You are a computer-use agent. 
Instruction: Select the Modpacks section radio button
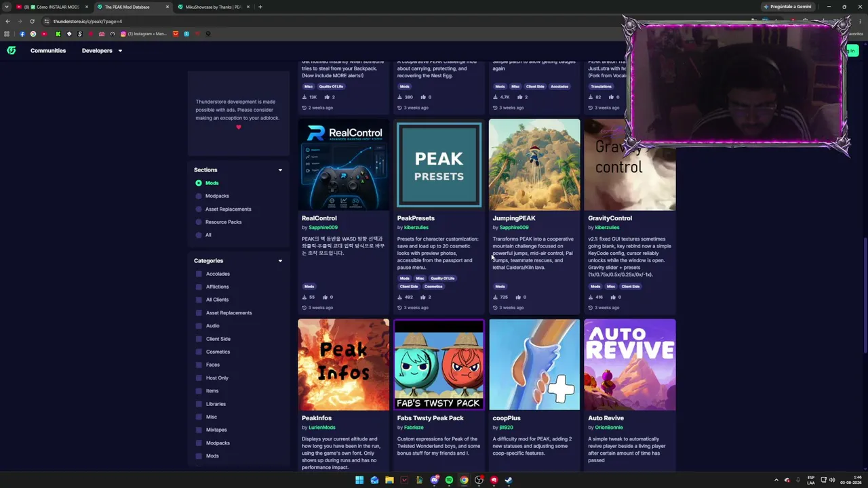click(x=199, y=196)
